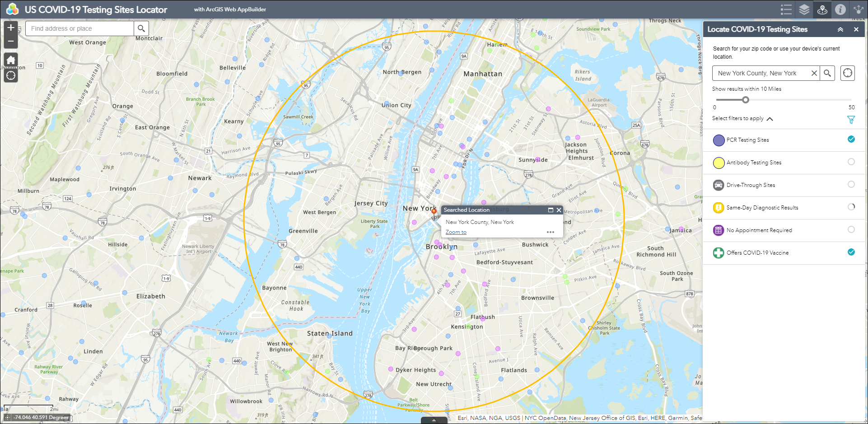Screen dimensions: 868x424
Task: Click the with ArcGIS Web AppBuilder header text
Action: click(230, 9)
